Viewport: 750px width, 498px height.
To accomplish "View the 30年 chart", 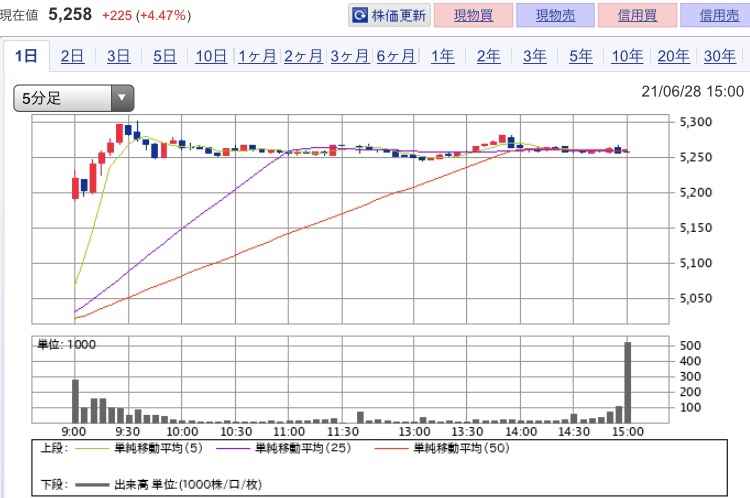I will click(x=719, y=56).
